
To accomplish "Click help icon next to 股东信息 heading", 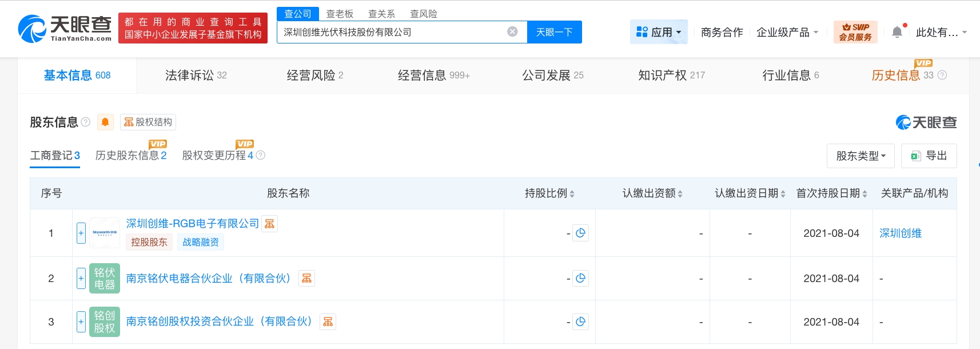I will (86, 122).
